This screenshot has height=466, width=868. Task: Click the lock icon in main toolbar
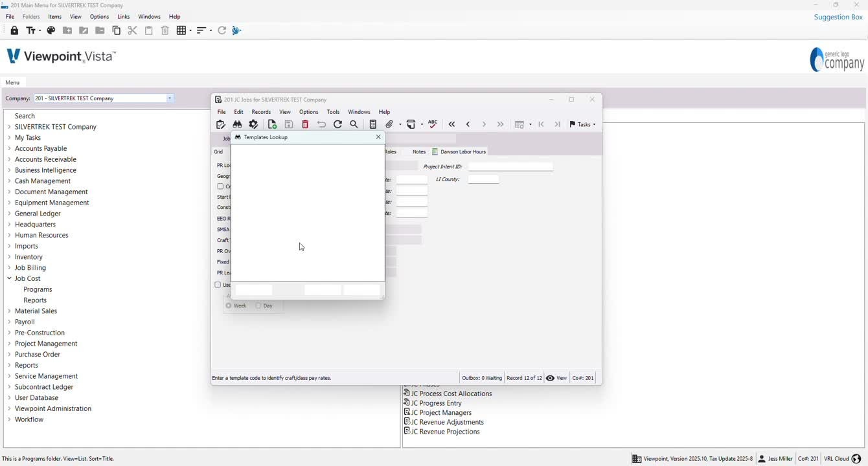(x=14, y=30)
